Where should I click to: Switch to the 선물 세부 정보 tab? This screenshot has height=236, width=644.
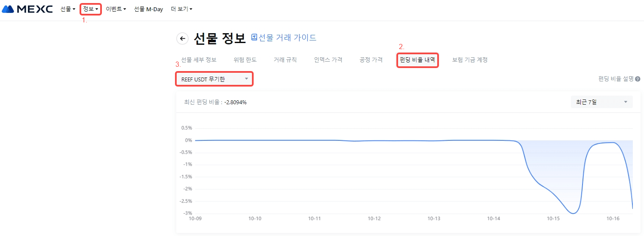199,60
